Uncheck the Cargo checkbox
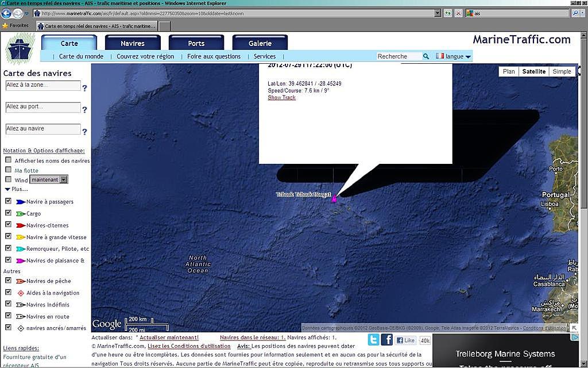The width and height of the screenshot is (588, 368). pos(8,213)
